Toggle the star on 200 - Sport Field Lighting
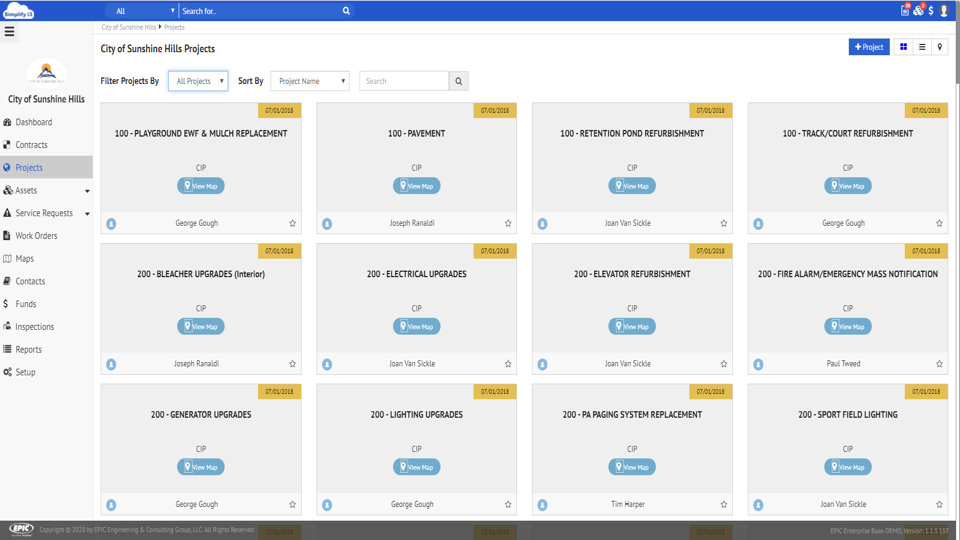This screenshot has height=540, width=960. point(939,505)
